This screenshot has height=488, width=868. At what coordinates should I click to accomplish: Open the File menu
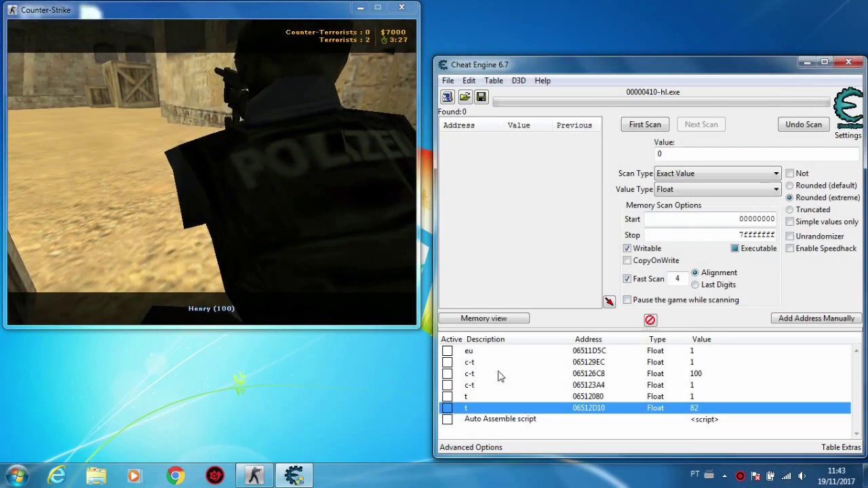(x=448, y=81)
